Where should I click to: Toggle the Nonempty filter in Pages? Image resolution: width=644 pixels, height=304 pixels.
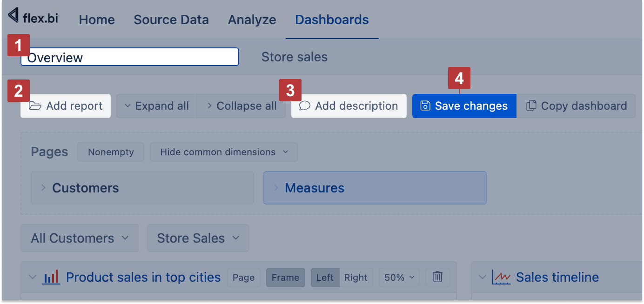tap(111, 152)
